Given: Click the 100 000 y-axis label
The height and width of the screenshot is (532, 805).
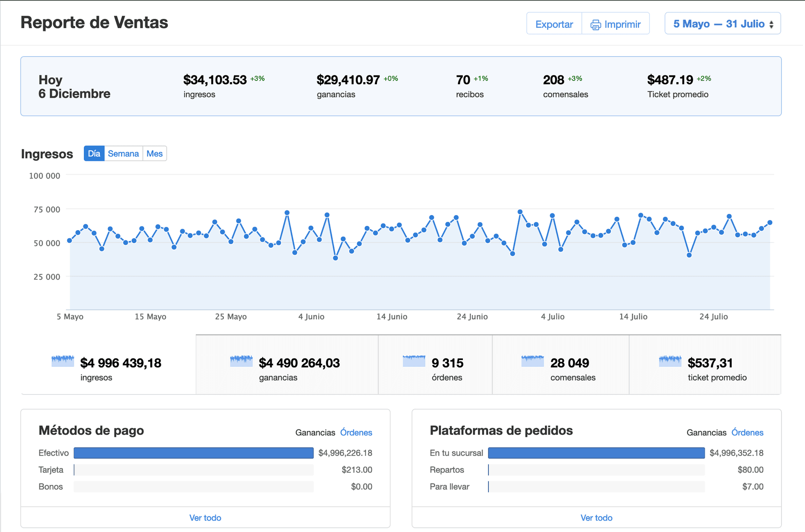Looking at the screenshot, I should click(44, 176).
